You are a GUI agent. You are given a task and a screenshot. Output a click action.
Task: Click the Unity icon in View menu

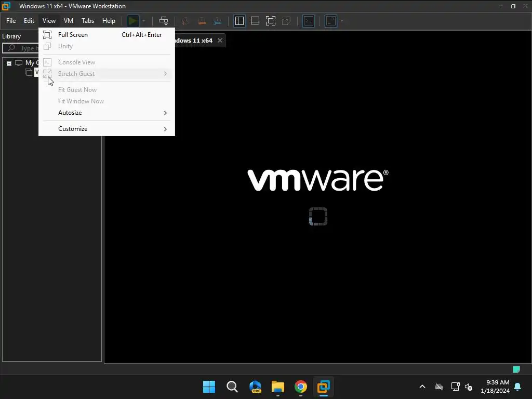(47, 46)
